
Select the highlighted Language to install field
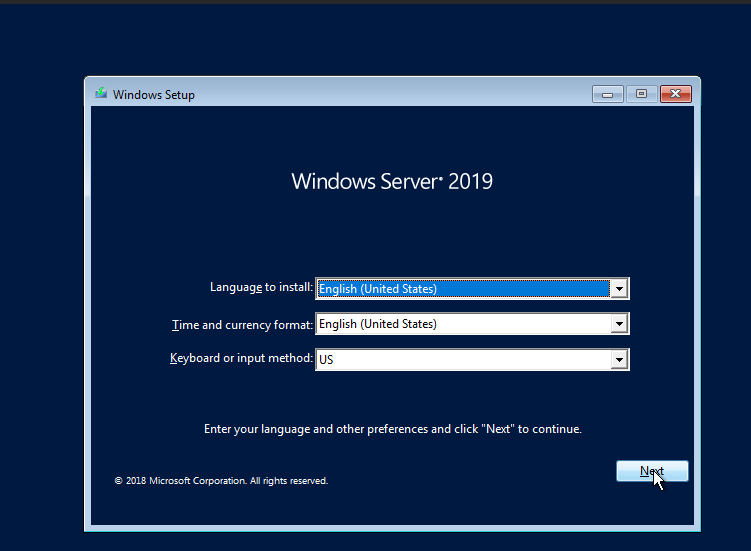(463, 289)
